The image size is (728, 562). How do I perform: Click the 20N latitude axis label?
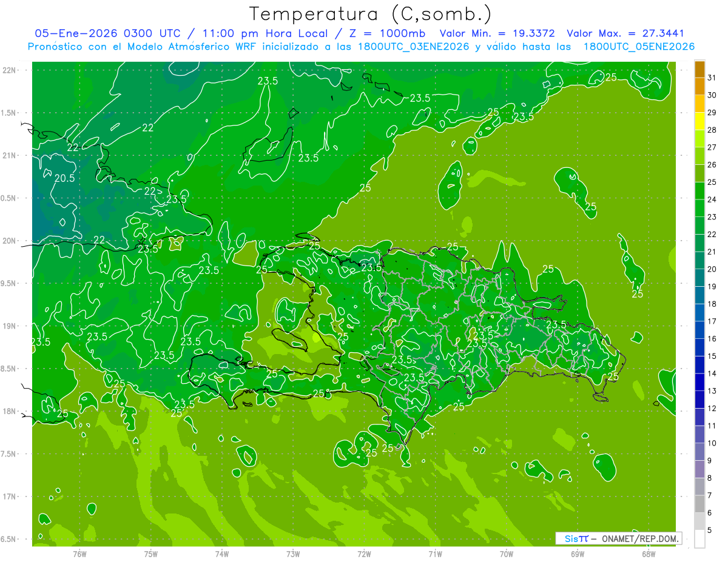(x=10, y=241)
